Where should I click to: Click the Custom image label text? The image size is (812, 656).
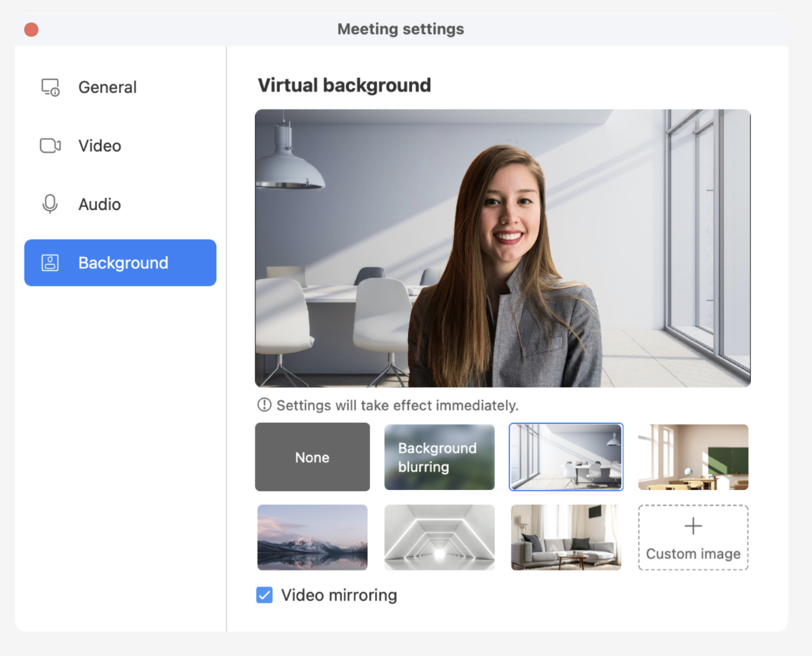[693, 553]
